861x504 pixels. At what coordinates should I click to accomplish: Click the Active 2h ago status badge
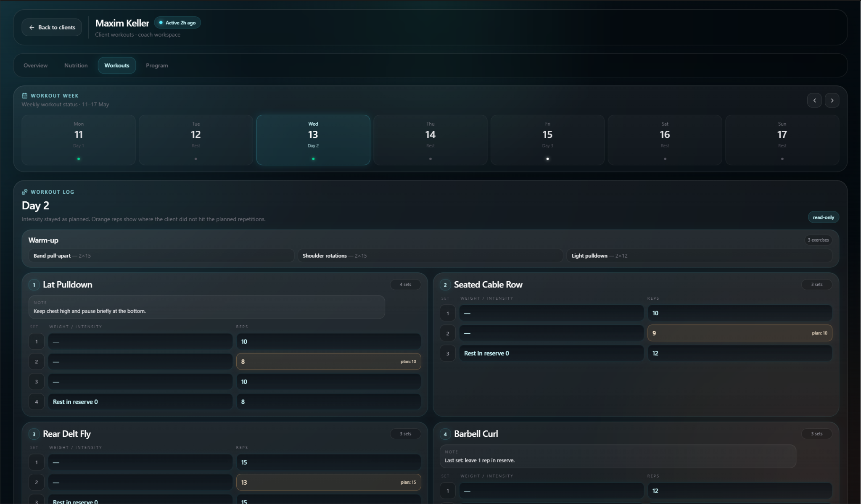[x=177, y=23]
